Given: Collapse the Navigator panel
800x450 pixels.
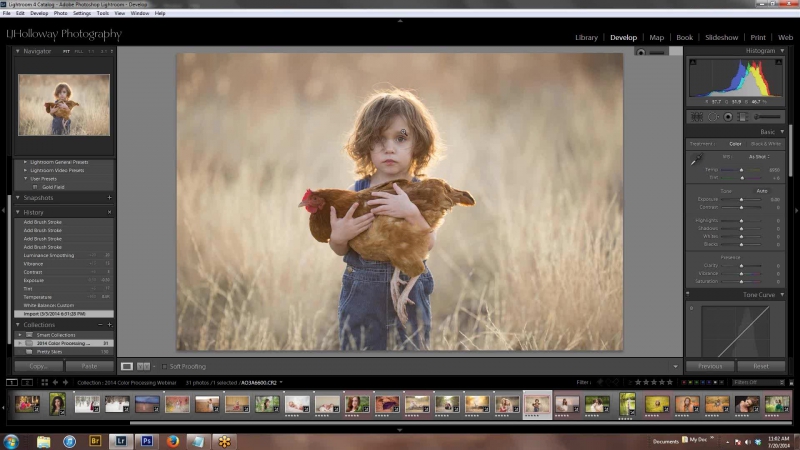Looking at the screenshot, I should [18, 51].
